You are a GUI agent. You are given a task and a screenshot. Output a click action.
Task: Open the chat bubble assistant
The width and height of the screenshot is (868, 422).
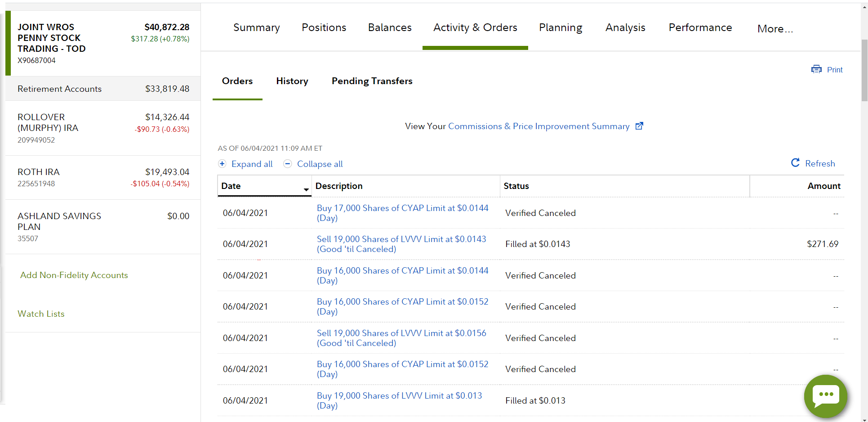coord(825,396)
